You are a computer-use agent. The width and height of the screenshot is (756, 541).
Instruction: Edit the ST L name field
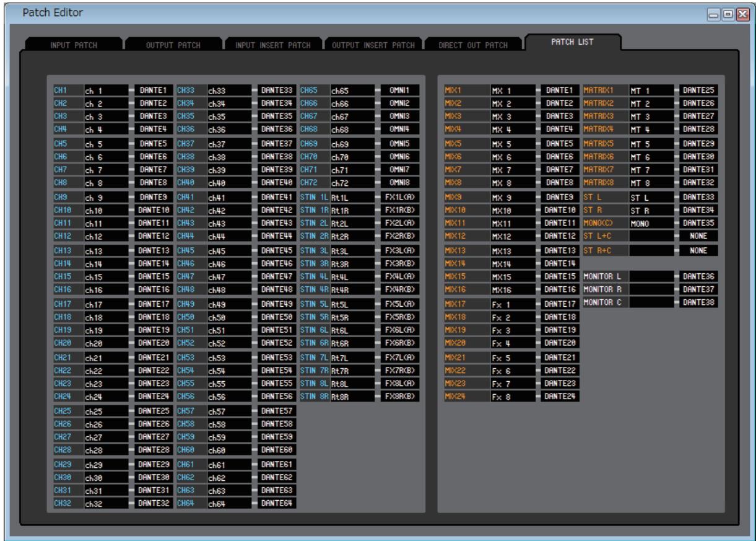pos(651,198)
